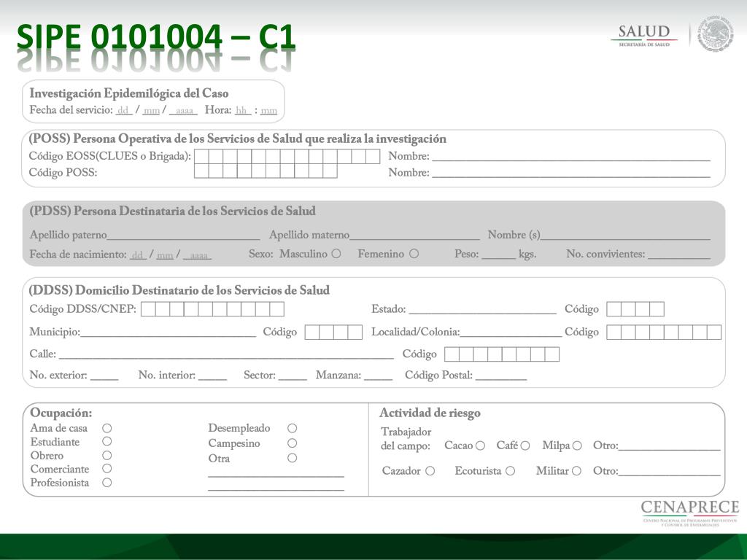The width and height of the screenshot is (747, 560).
Task: Click the Nombre (s) field
Action: pyautogui.click(x=625, y=235)
